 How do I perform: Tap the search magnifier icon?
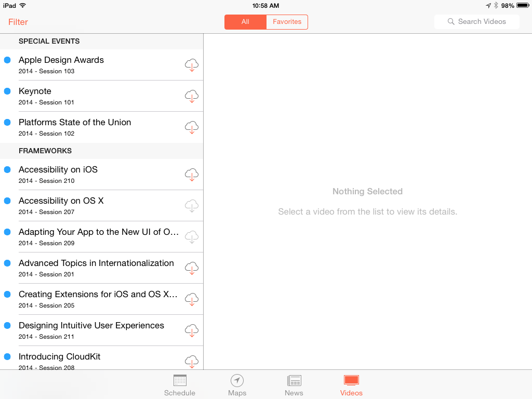point(451,22)
